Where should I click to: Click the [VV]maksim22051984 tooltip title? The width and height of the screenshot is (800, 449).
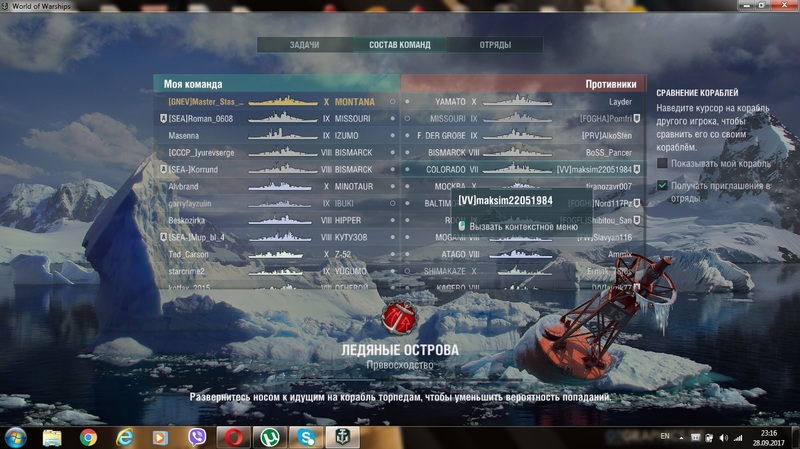click(x=505, y=200)
